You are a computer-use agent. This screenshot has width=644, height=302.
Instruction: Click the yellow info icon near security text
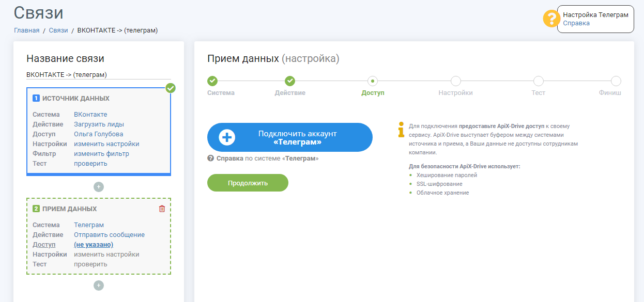[x=401, y=129]
